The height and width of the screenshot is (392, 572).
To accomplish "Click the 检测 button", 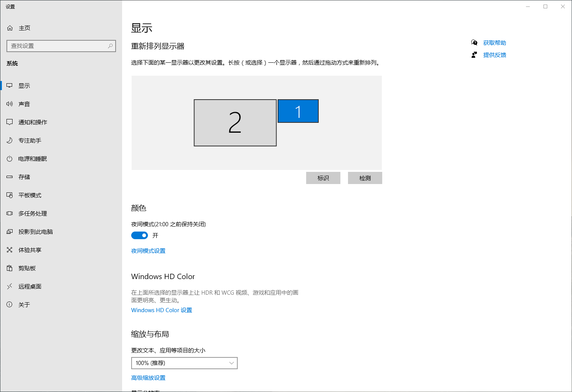I will tap(365, 178).
